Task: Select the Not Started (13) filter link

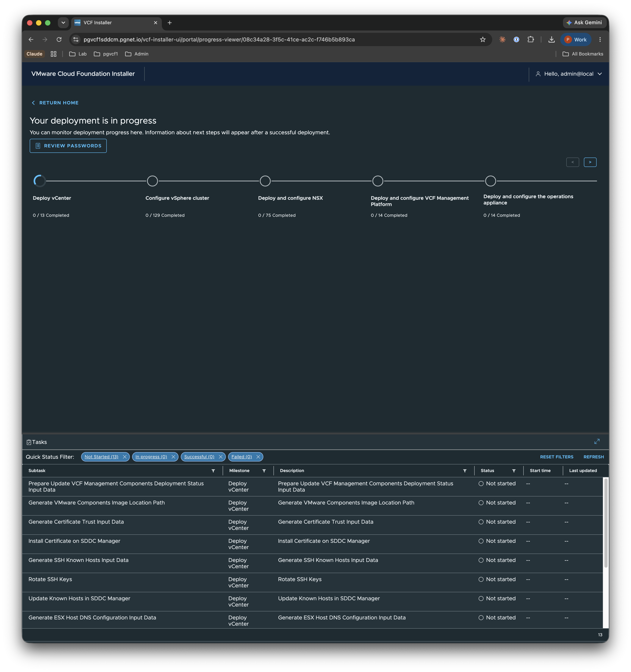Action: (x=101, y=457)
